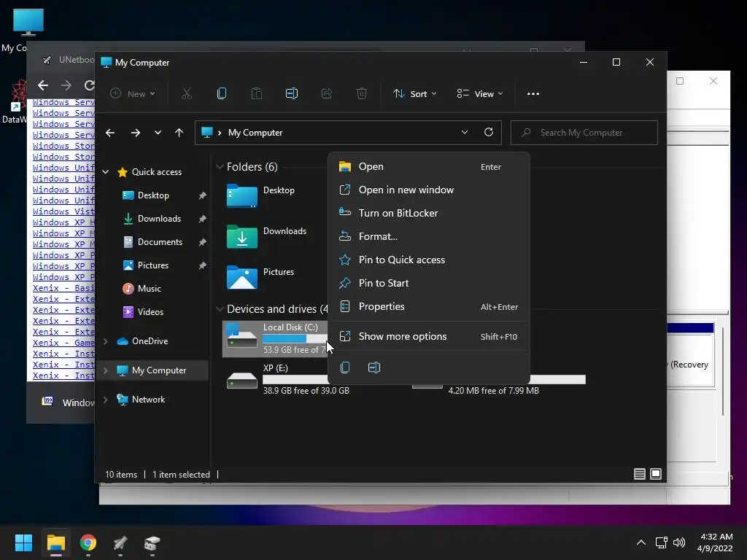Go forward in My Computer window
This screenshot has height=560, width=747.
click(x=136, y=133)
